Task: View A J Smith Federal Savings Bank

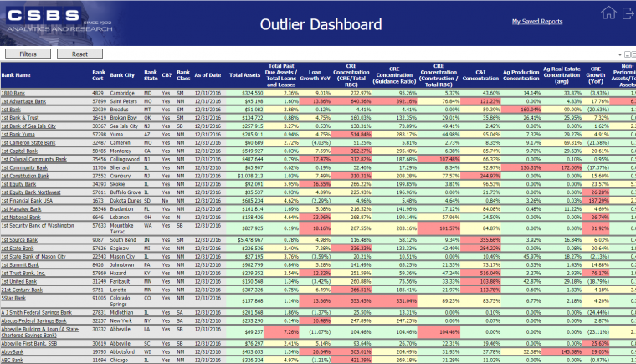Action: [37, 312]
